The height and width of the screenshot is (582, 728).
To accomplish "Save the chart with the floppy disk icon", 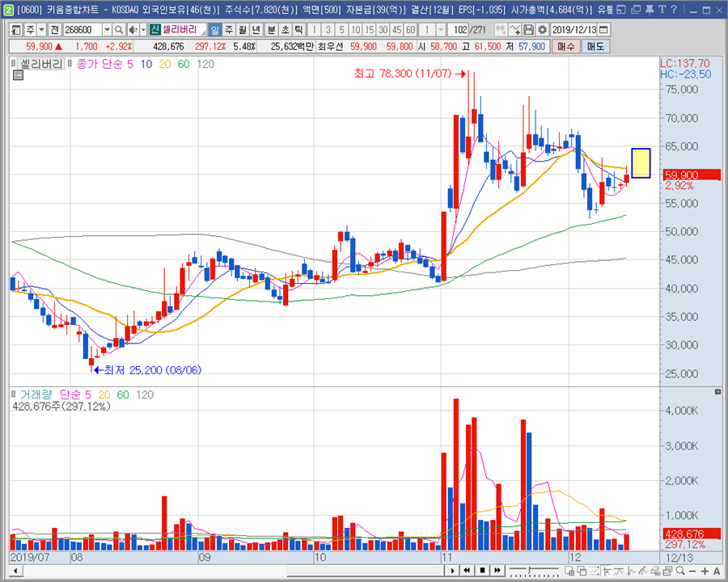I will click(528, 30).
